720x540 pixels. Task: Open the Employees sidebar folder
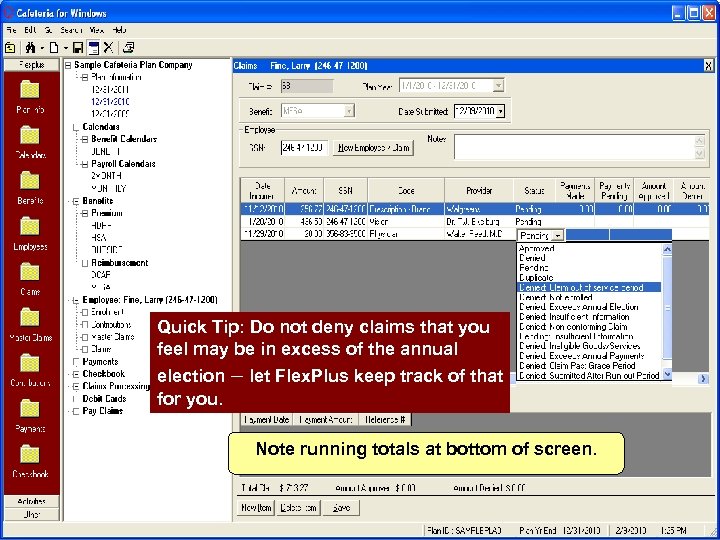pyautogui.click(x=30, y=234)
